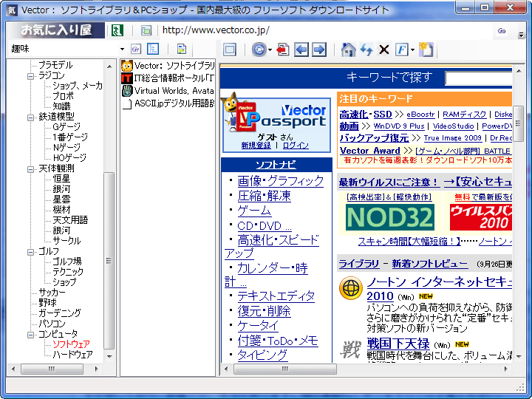
Task: Click the tree panel scroll-up arrow
Action: pos(109,66)
